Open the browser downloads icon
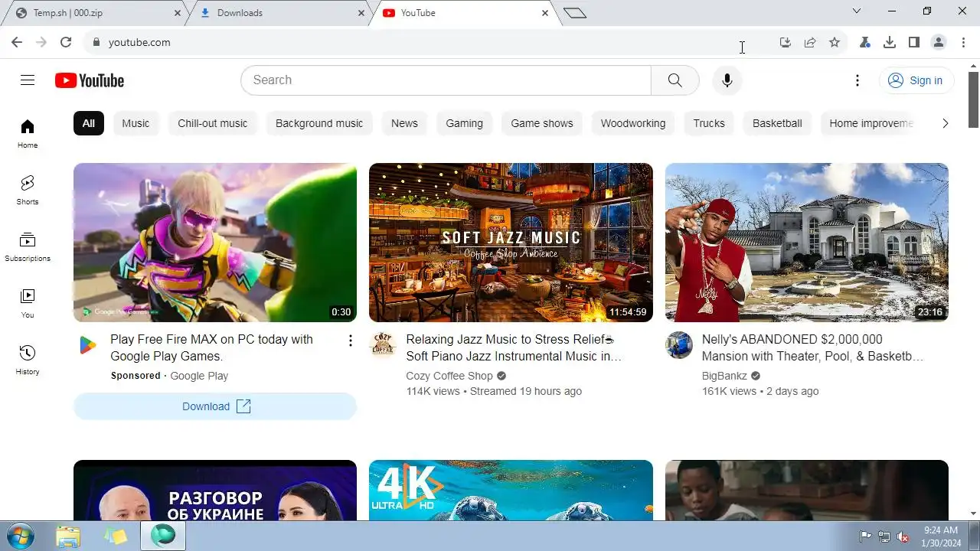The image size is (980, 551). 890,42
